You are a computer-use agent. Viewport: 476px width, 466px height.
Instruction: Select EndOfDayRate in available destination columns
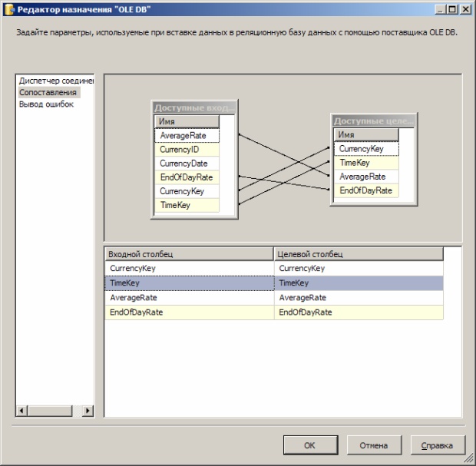tap(366, 190)
